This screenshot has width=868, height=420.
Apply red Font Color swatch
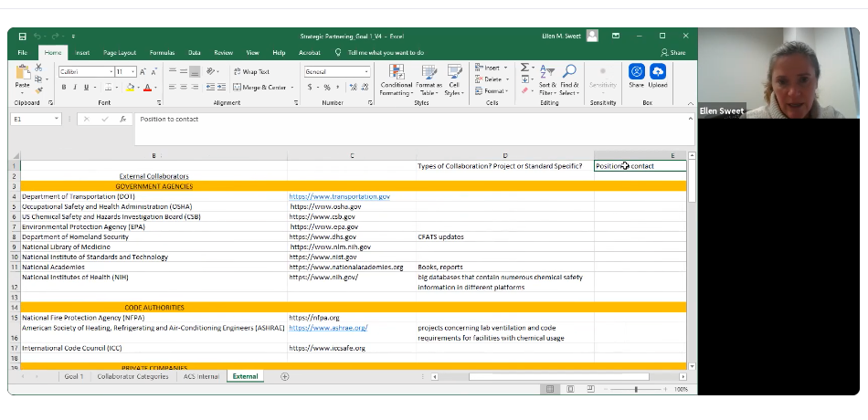click(147, 88)
